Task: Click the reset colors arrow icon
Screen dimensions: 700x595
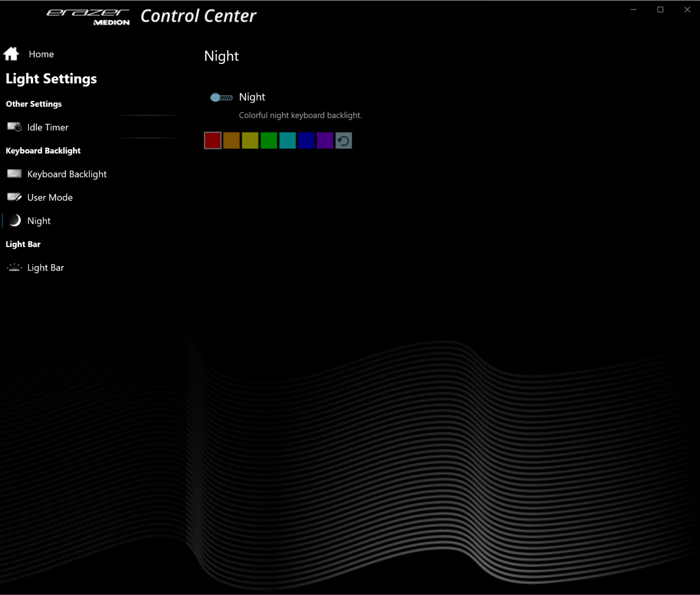Action: coord(343,141)
